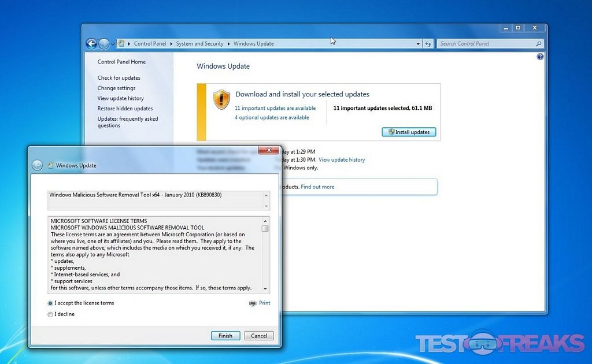The width and height of the screenshot is (592, 364).
Task: Expand arrow between Control Panel and System and Security
Action: tap(171, 44)
